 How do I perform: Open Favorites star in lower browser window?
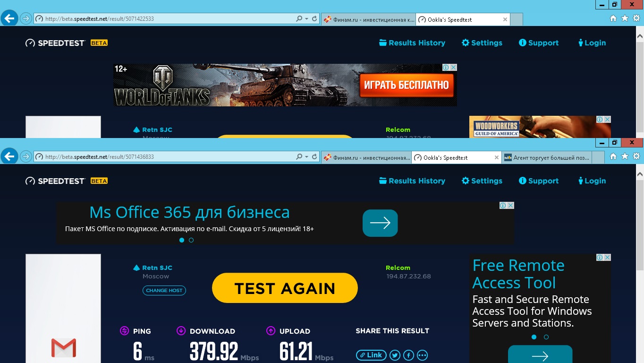[625, 156]
